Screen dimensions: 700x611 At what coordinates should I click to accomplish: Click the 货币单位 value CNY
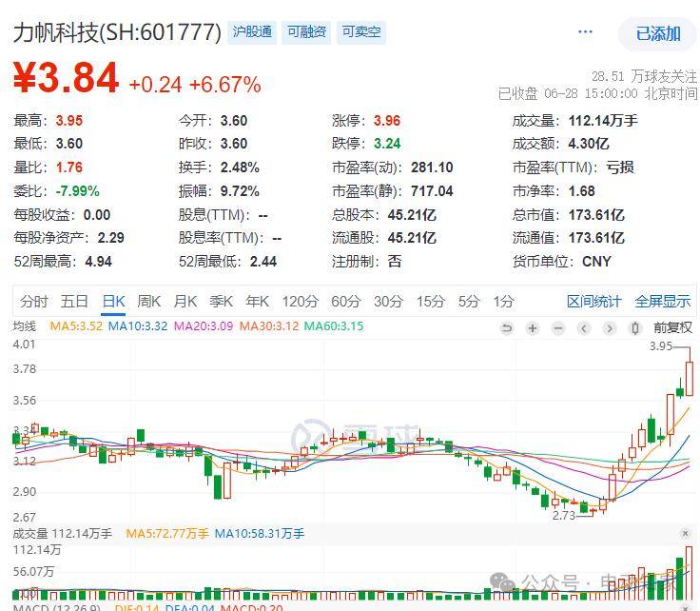[596, 262]
